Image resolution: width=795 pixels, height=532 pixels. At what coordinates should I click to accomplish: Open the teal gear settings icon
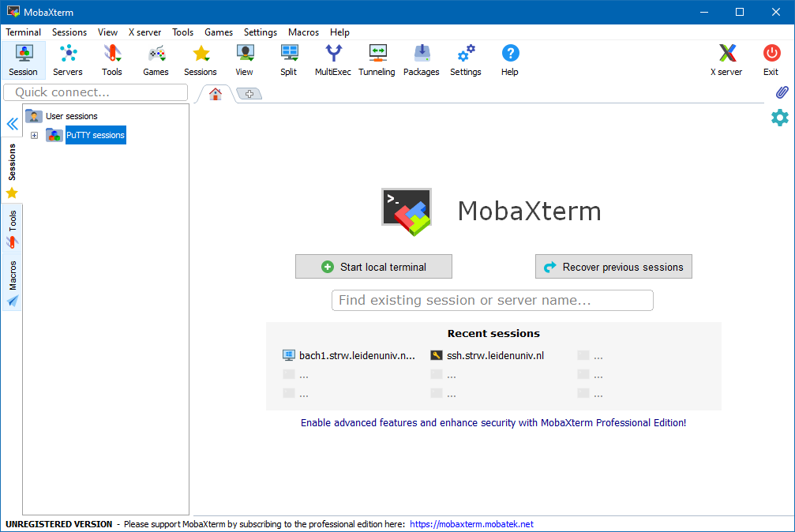[x=780, y=118]
